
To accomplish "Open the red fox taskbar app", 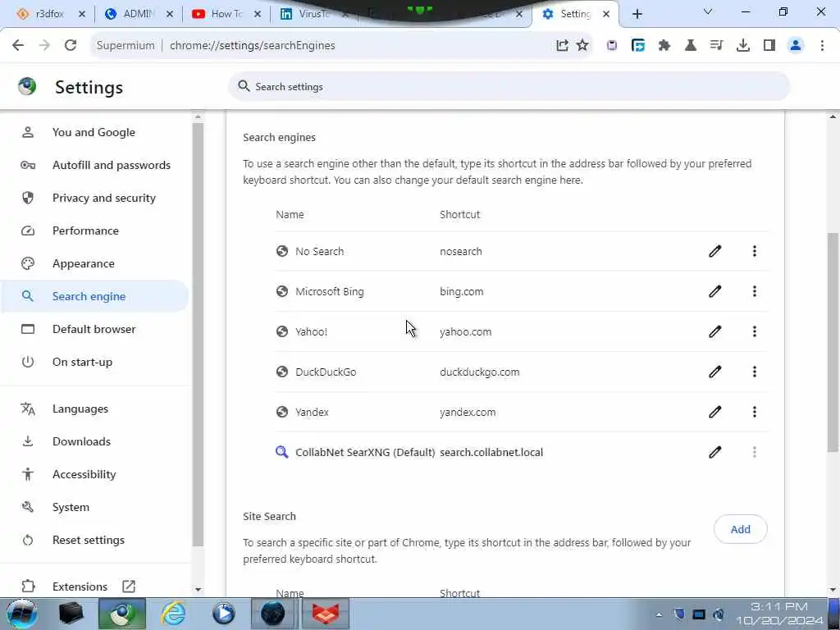I will click(326, 614).
